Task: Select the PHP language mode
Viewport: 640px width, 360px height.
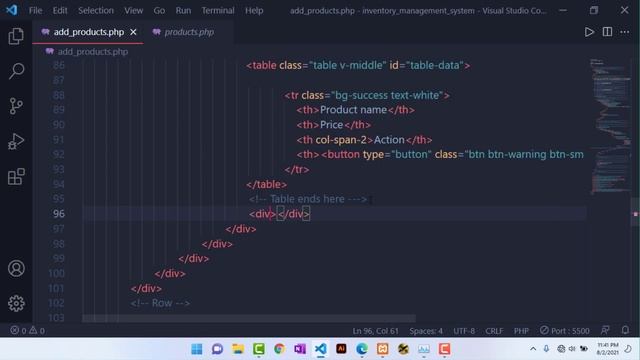Action: (521, 331)
